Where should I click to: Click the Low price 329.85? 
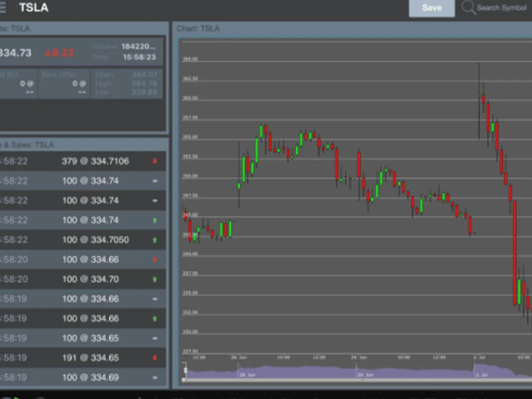(145, 93)
